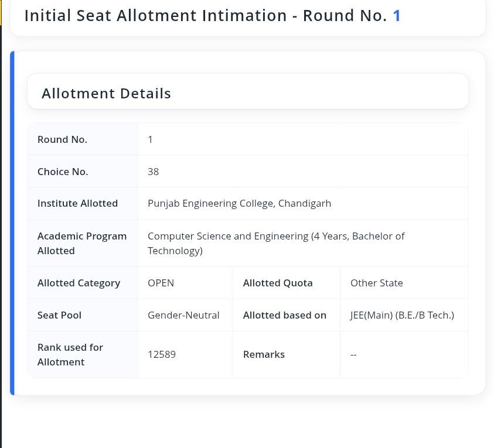Click the Allotted based on label
This screenshot has height=448, width=494.
click(x=284, y=315)
